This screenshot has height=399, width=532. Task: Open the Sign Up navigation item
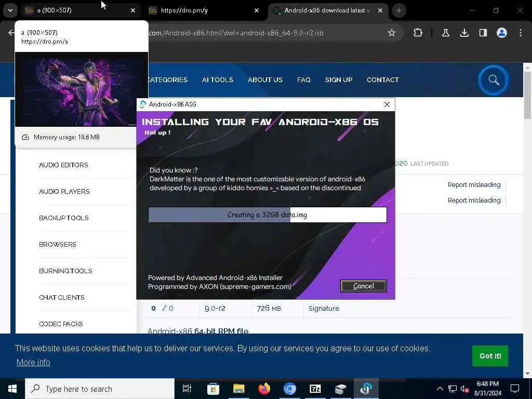click(x=339, y=79)
